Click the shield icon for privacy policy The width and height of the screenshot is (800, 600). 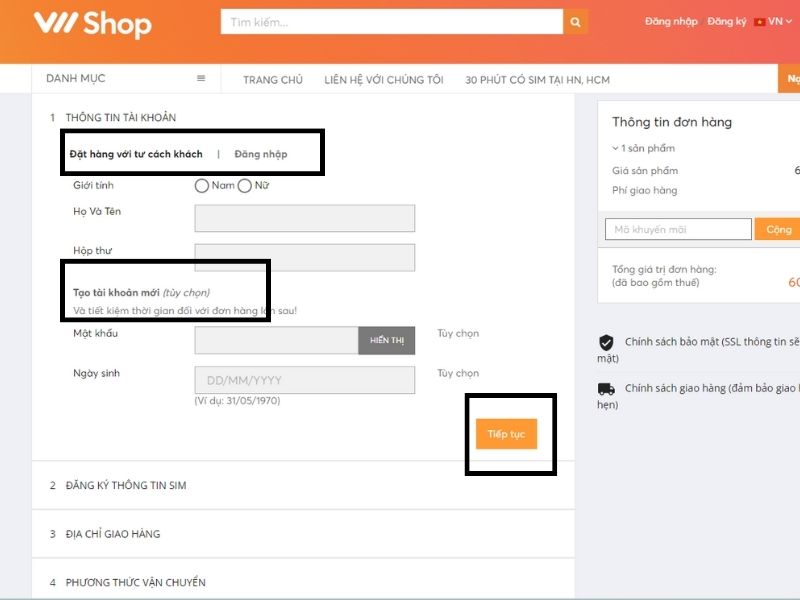click(606, 342)
